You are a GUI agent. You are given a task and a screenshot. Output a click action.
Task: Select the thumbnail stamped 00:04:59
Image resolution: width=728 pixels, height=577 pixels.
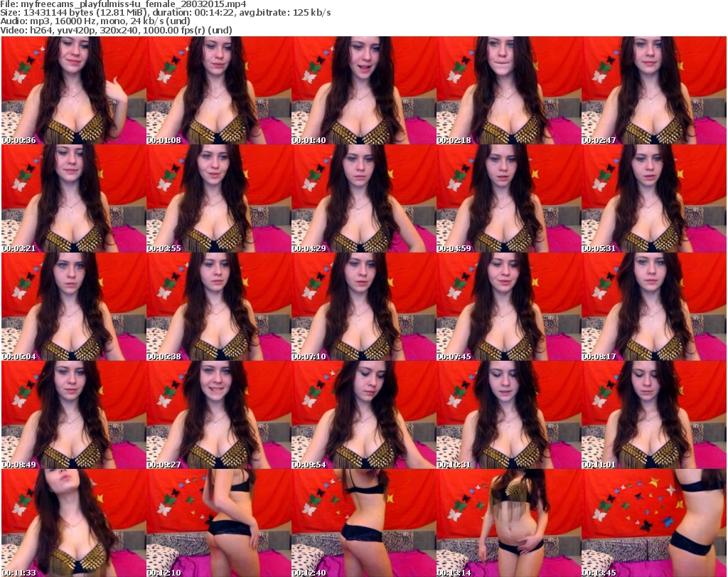pyautogui.click(x=509, y=198)
